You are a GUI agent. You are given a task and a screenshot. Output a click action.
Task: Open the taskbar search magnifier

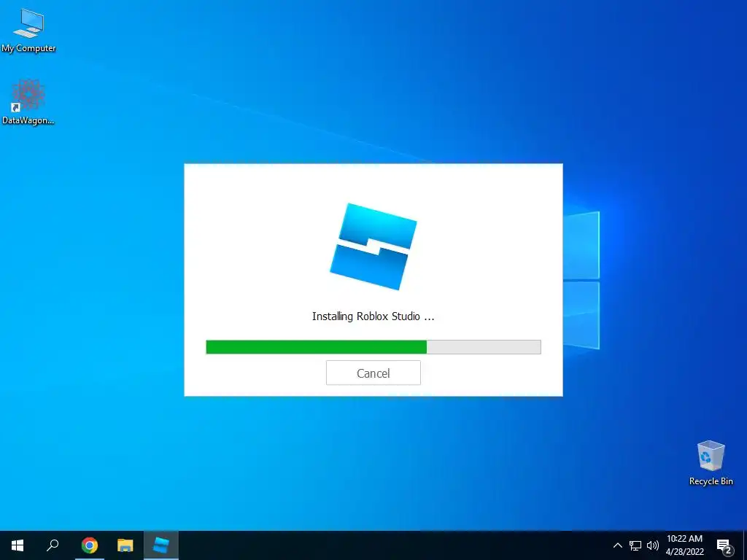53,545
